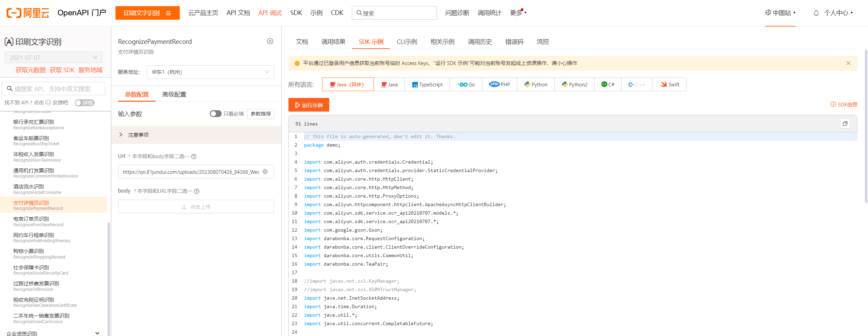Select the C++ language option
This screenshot has width=868, height=336.
pyautogui.click(x=637, y=84)
